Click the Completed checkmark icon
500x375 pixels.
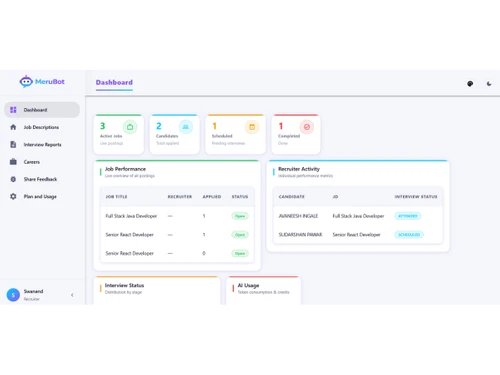tap(307, 127)
